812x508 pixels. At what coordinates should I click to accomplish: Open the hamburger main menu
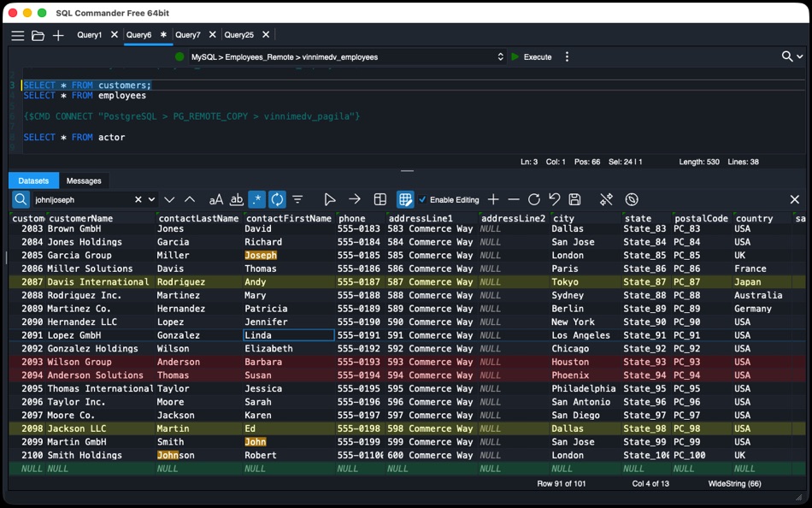pyautogui.click(x=18, y=35)
